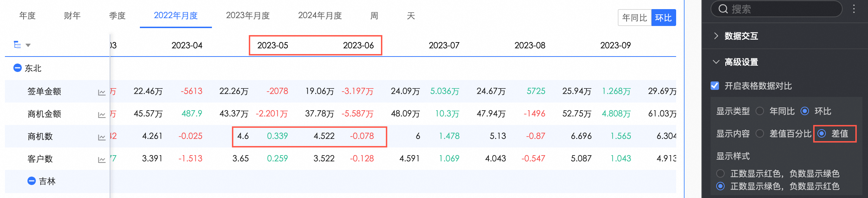The image size is (868, 198).
Task: Select 差值百分比 display content radio
Action: click(760, 133)
